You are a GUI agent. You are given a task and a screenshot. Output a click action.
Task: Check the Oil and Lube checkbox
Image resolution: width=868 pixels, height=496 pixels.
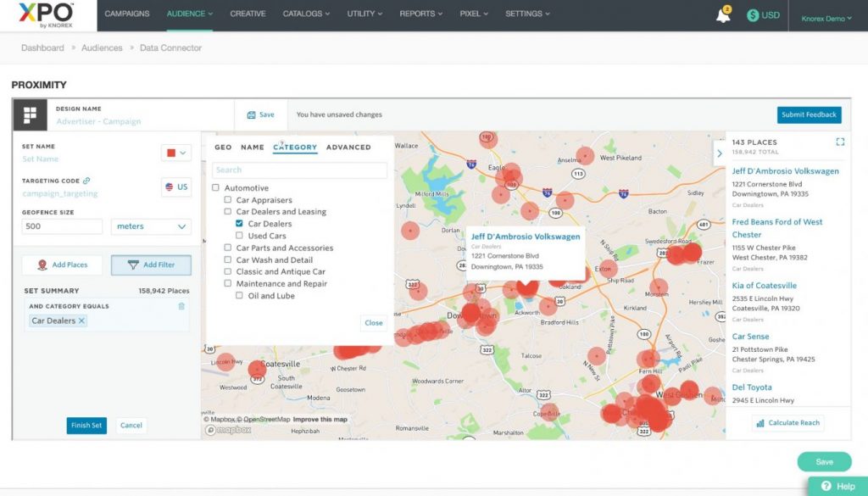239,295
